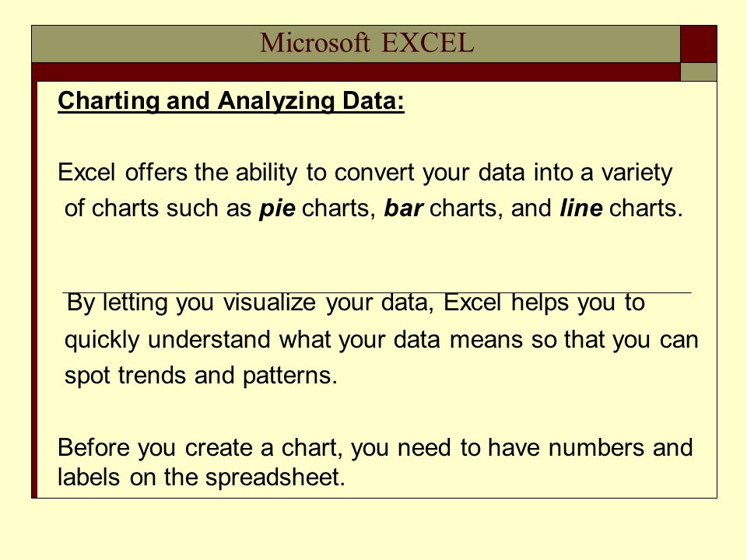
Task: Click the word spreadsheet in the last line
Action: point(275,477)
